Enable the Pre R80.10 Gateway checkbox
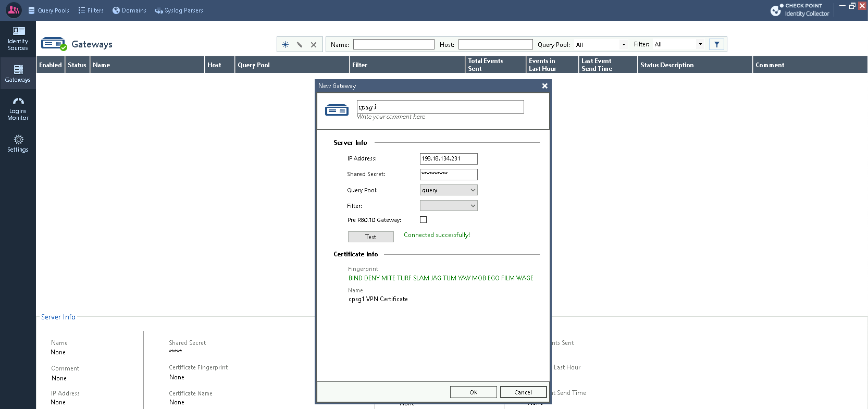 [423, 220]
